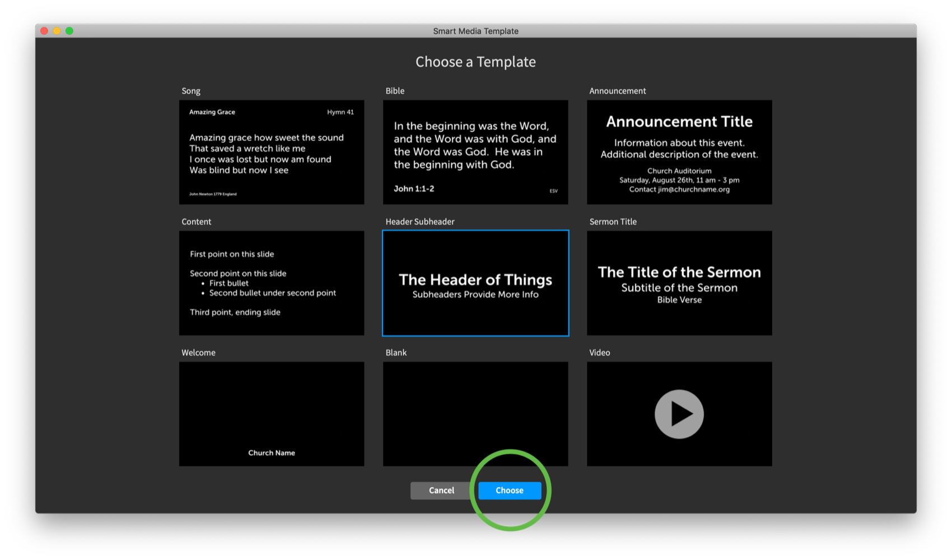Click the "Sermon Title" label text

pyautogui.click(x=613, y=222)
